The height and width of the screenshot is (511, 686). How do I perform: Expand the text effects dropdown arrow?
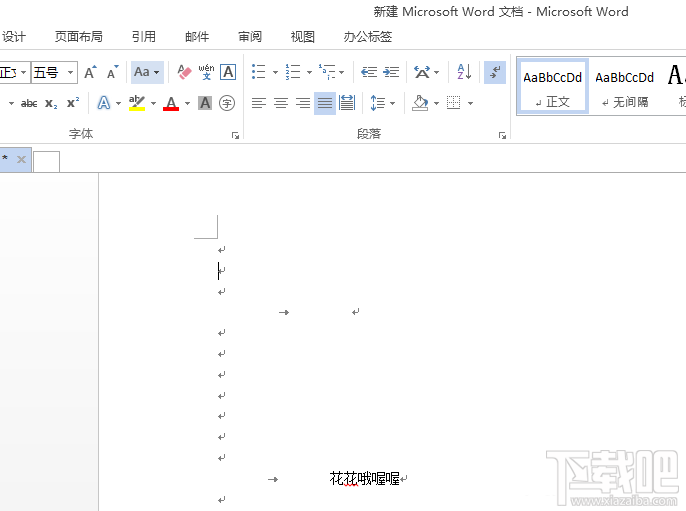(118, 104)
